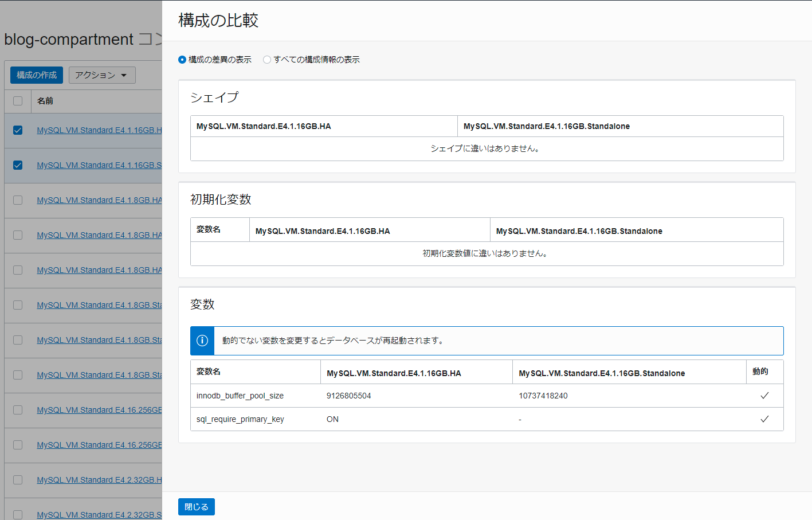The image size is (812, 520).
Task: Uncheck the MySQL.VM.Standard.E4.1.16GB.H row checkbox
Action: click(x=18, y=130)
